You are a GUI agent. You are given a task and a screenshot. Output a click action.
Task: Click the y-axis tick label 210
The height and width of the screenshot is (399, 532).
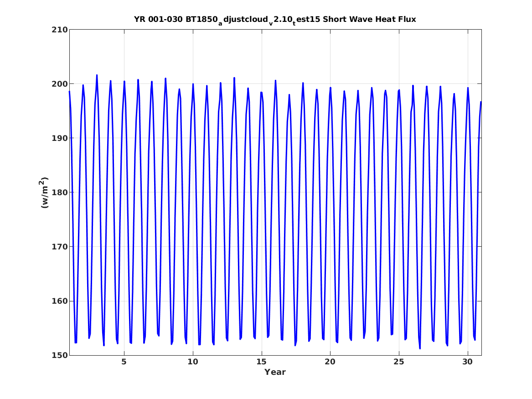(x=59, y=30)
